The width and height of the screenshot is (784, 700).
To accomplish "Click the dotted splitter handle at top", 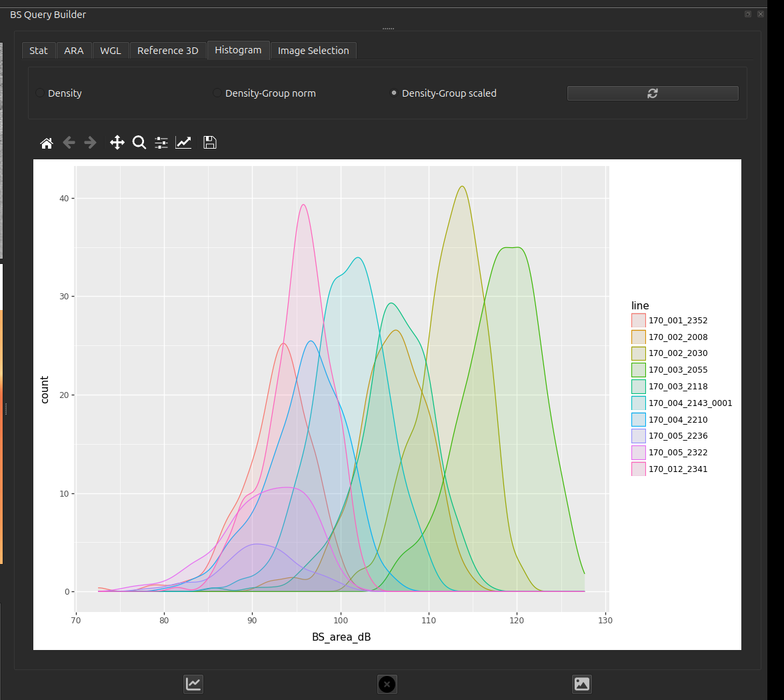I will point(389,29).
